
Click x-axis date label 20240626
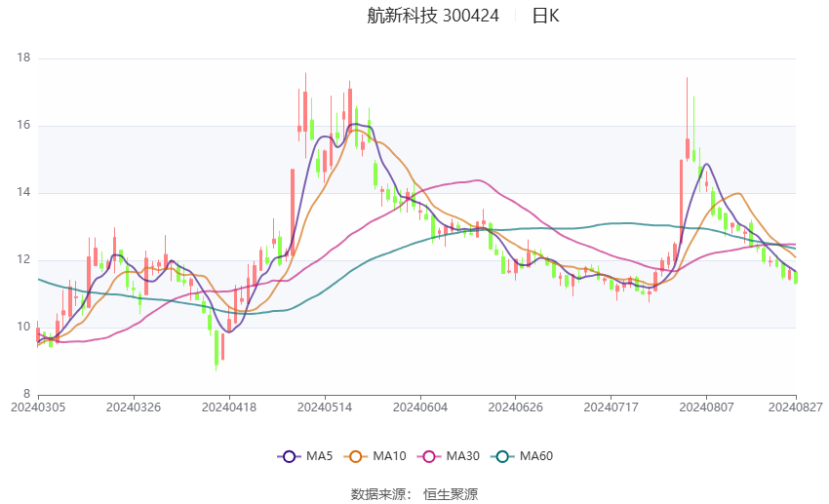[516, 407]
